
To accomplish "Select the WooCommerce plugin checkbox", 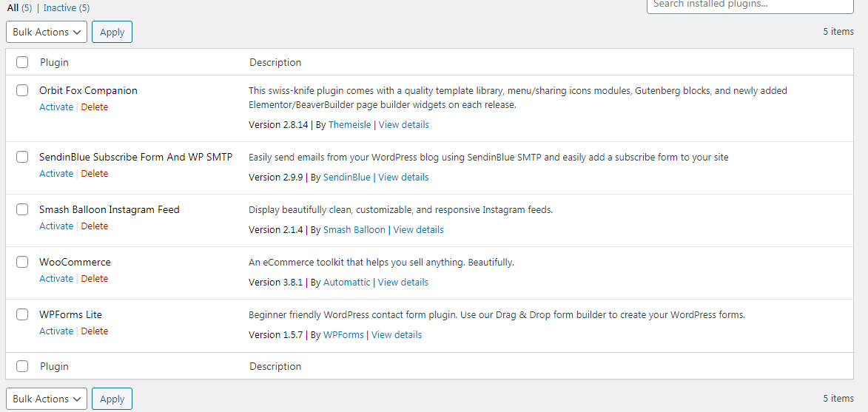I will point(22,262).
